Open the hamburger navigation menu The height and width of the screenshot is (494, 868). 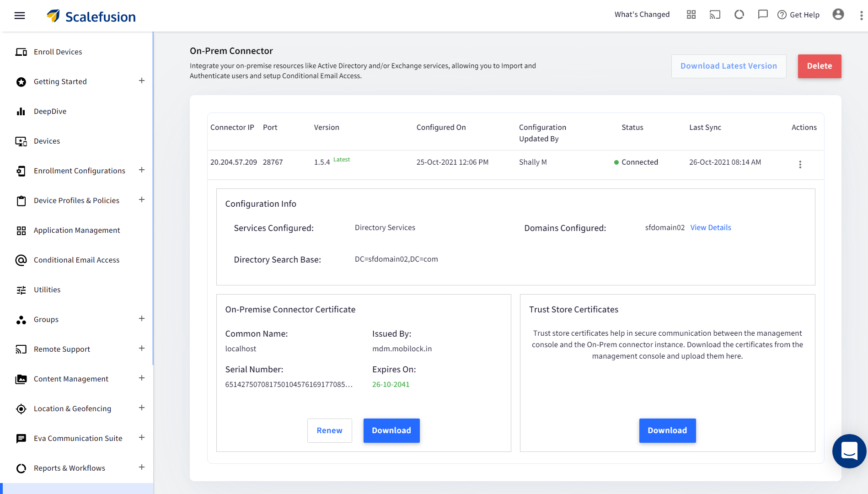click(20, 16)
